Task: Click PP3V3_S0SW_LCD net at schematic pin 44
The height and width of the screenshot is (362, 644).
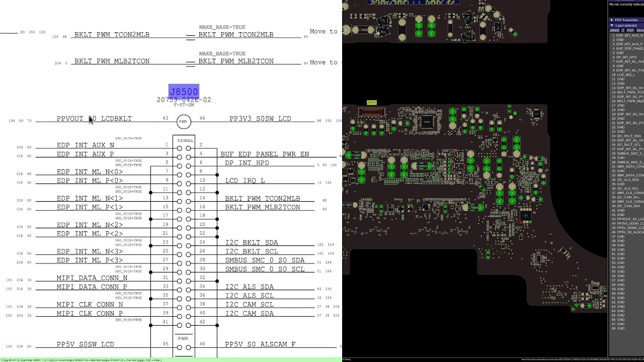Action: click(260, 119)
